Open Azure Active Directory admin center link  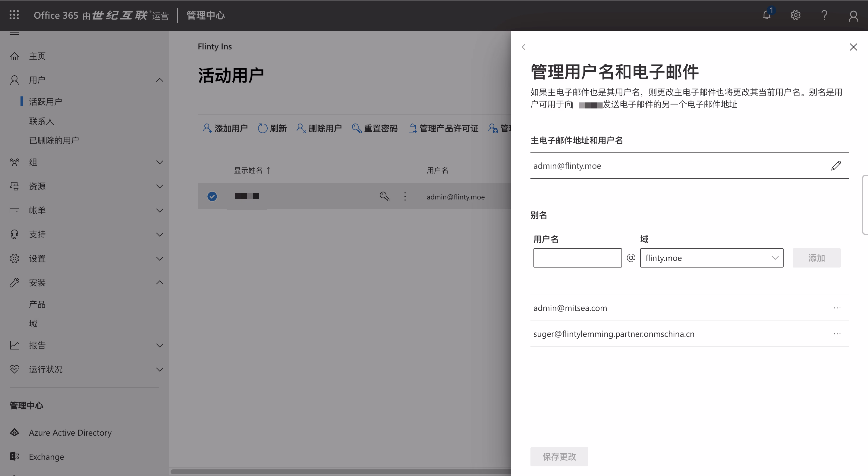tap(70, 433)
